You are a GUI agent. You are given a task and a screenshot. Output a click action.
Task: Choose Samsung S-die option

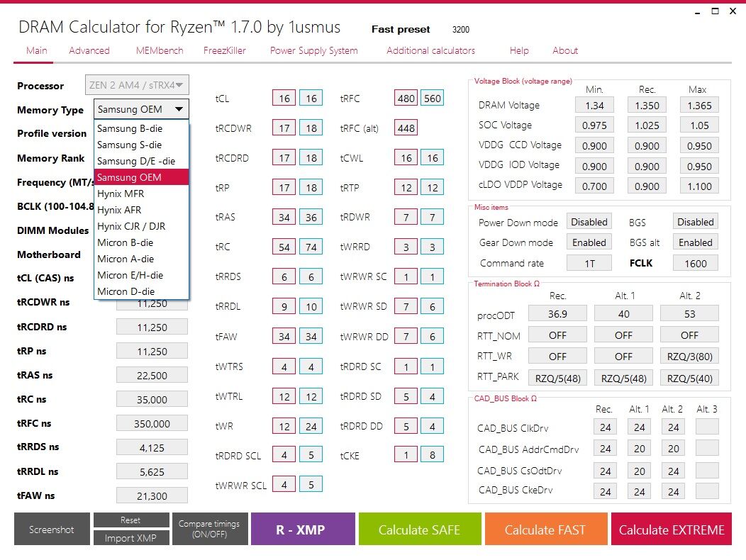point(141,145)
